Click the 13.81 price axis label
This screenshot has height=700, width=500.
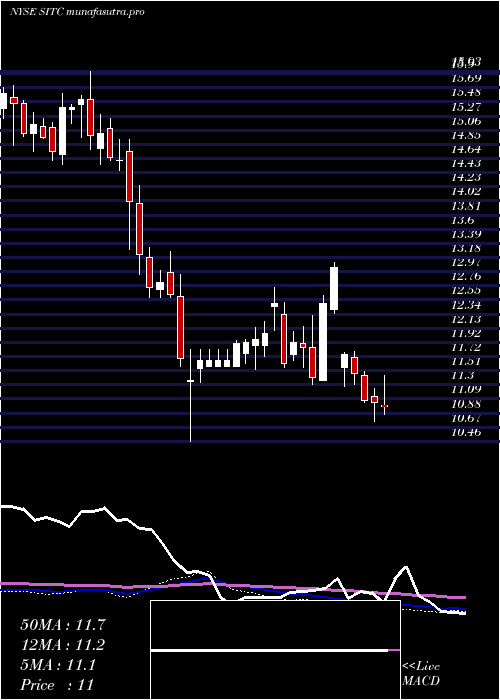click(x=466, y=206)
